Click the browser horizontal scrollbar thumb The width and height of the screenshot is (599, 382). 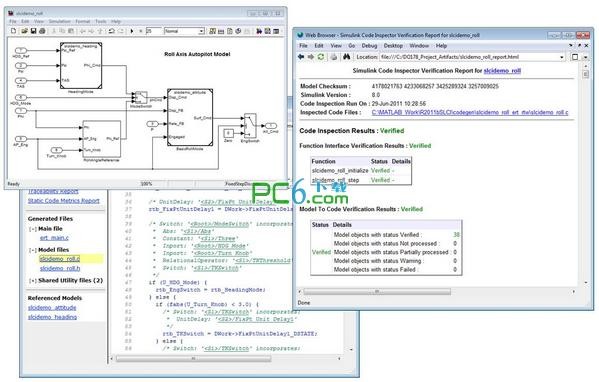377,291
